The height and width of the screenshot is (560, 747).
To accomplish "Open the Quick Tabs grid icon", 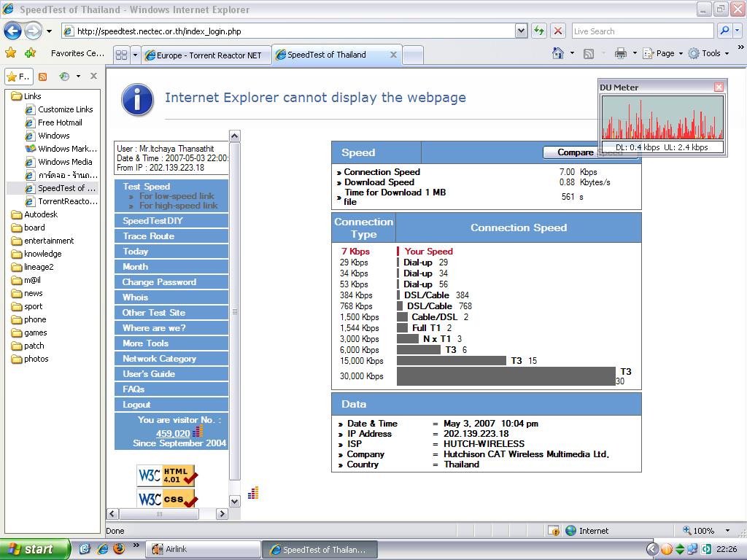I will pos(122,55).
